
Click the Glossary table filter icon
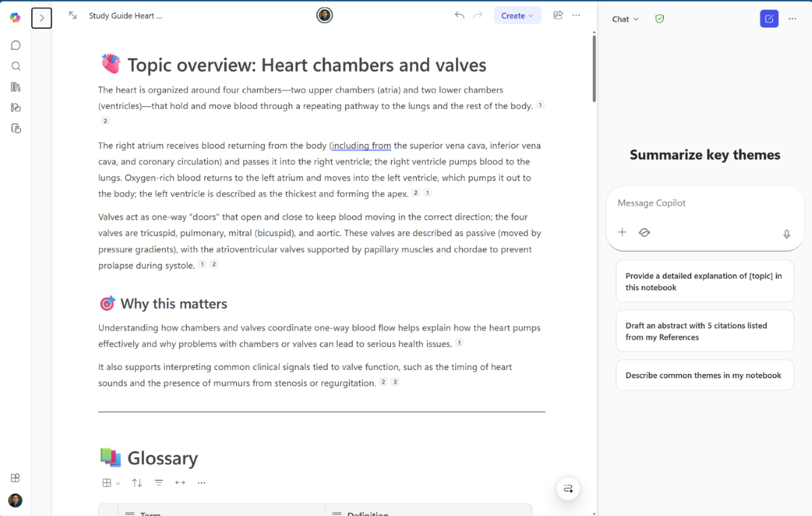[159, 483]
